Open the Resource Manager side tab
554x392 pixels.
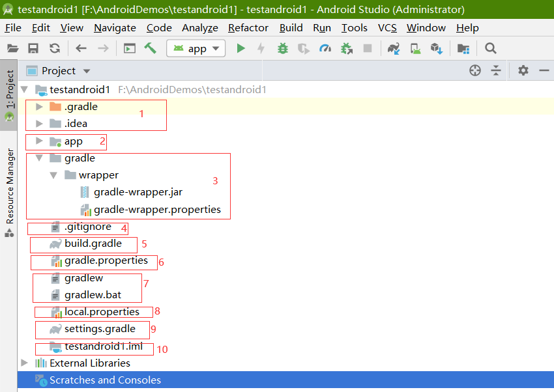click(x=9, y=192)
